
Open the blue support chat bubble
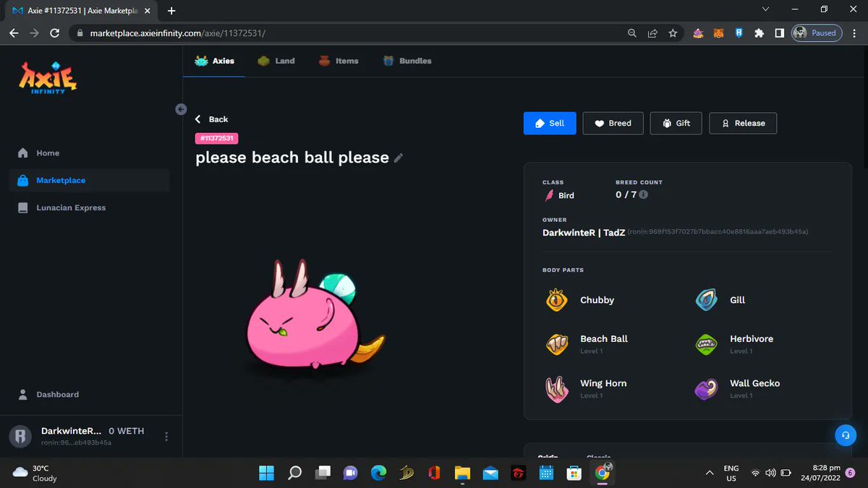(845, 435)
